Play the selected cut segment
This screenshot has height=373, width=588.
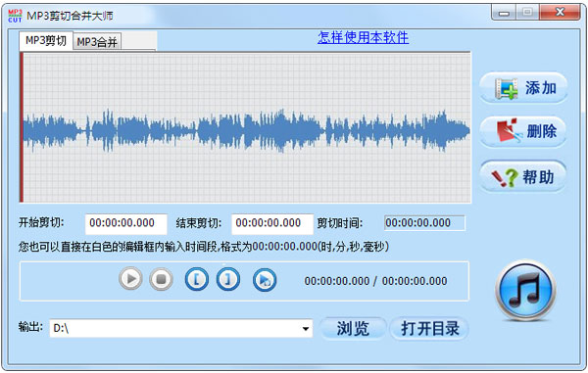point(265,280)
